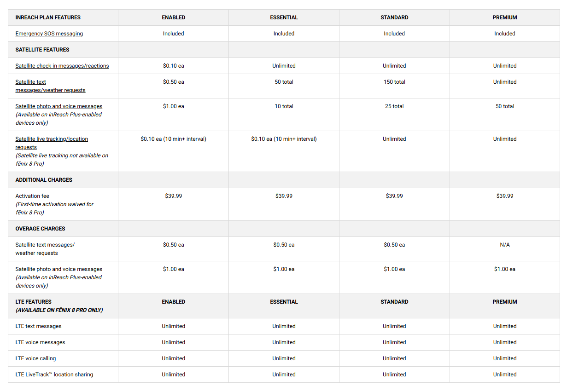The height and width of the screenshot is (392, 567).
Task: Click the PREMIUM header in the LTE features row
Action: point(505,302)
